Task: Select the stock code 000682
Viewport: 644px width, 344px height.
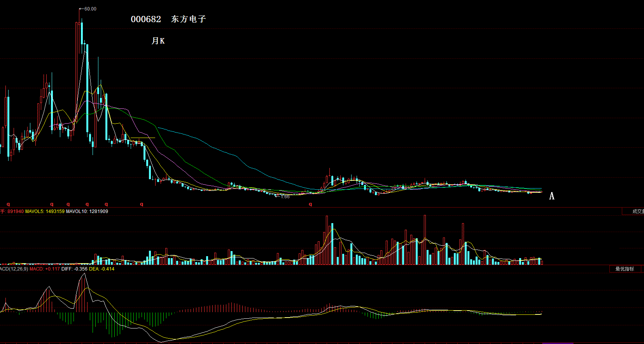Action: 146,19
